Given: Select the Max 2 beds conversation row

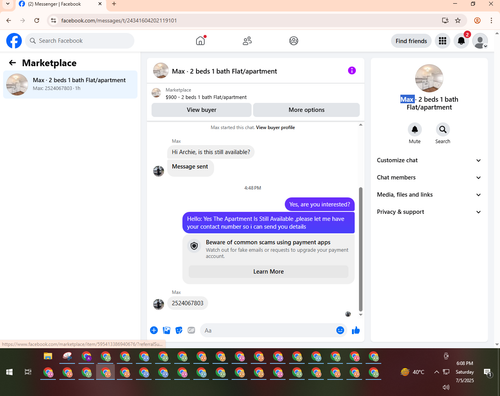Looking at the screenshot, I should pyautogui.click(x=70, y=84).
